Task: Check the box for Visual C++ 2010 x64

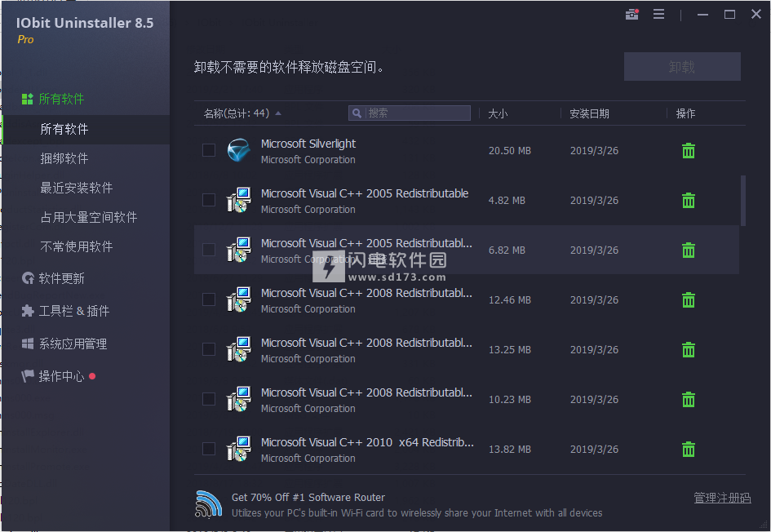Action: point(209,449)
